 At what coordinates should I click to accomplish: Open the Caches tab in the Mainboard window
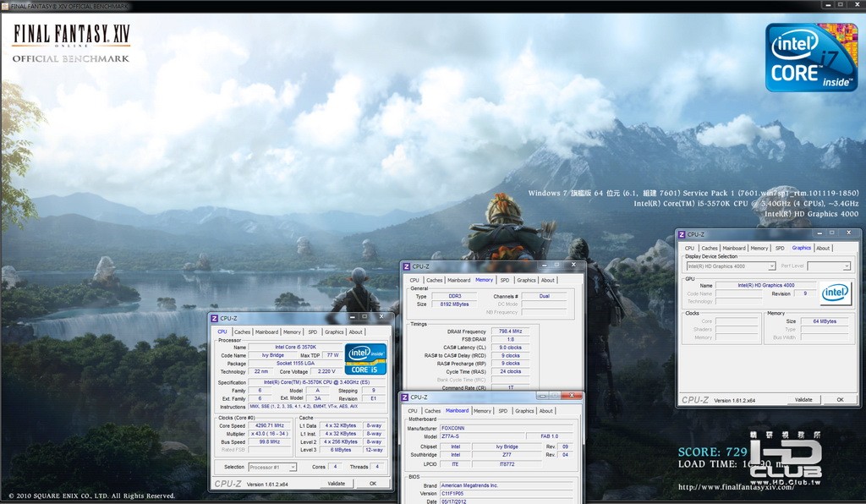point(432,411)
